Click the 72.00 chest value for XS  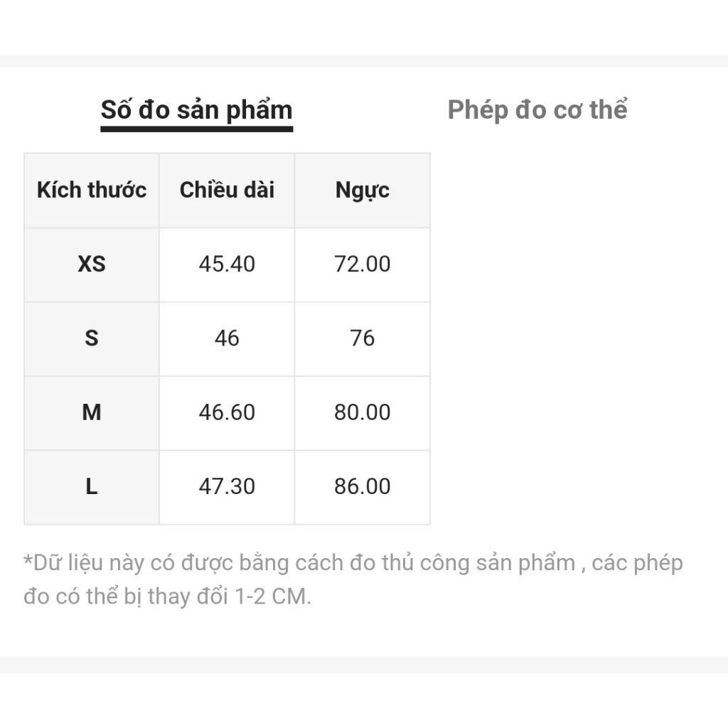363,264
